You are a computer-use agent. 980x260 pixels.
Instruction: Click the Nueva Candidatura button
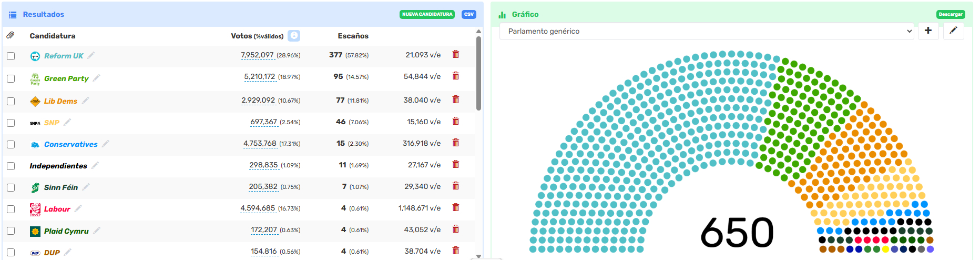click(427, 14)
